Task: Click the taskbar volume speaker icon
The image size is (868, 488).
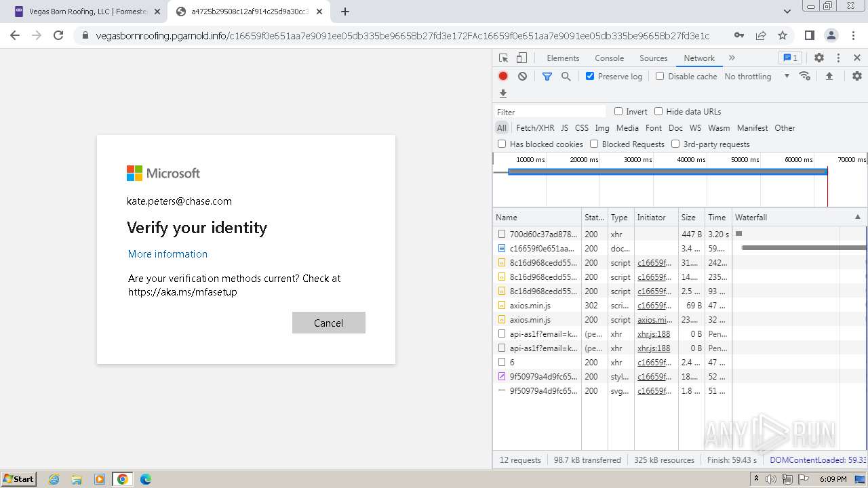Action: pos(771,479)
